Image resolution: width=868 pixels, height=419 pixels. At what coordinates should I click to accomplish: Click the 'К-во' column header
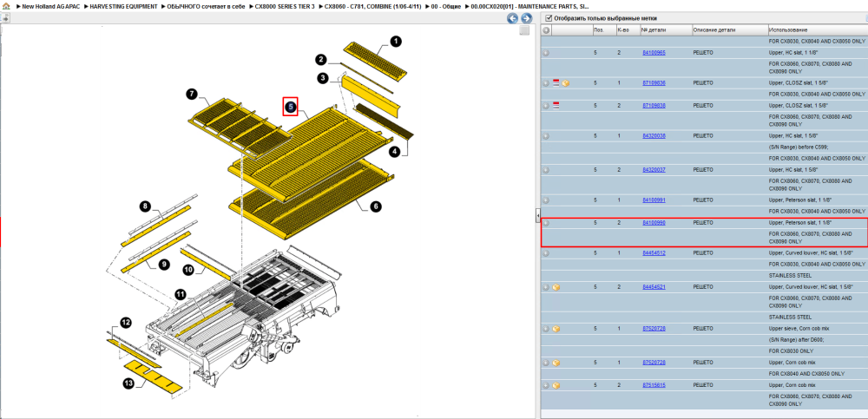(x=628, y=29)
